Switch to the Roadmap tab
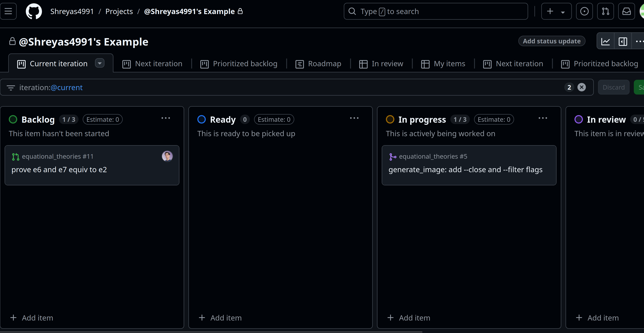This screenshot has width=644, height=333. [x=318, y=64]
